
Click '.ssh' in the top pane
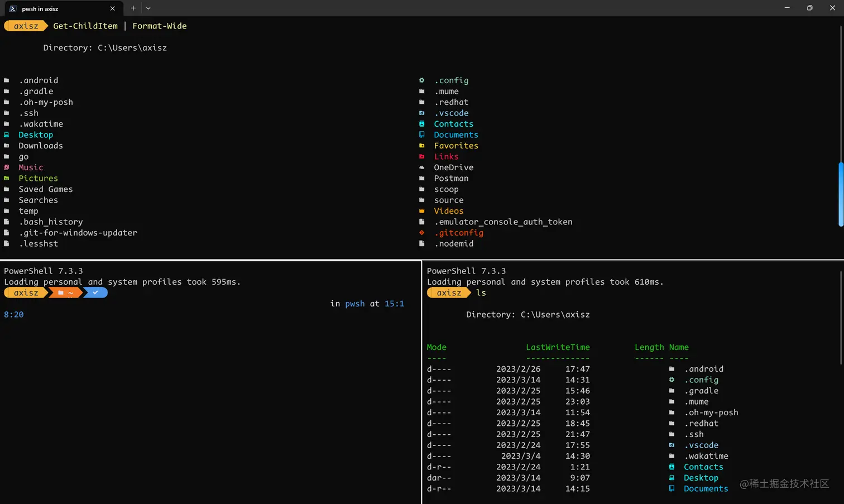tap(28, 113)
